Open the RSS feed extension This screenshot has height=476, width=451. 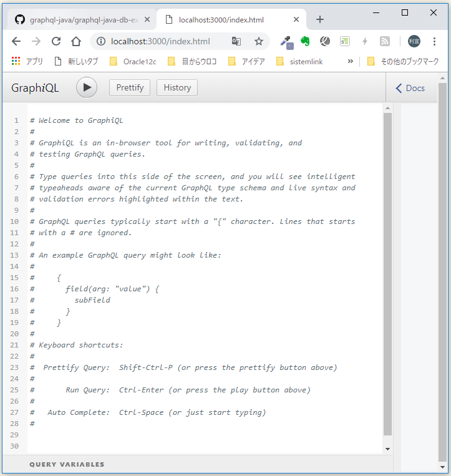(x=384, y=41)
